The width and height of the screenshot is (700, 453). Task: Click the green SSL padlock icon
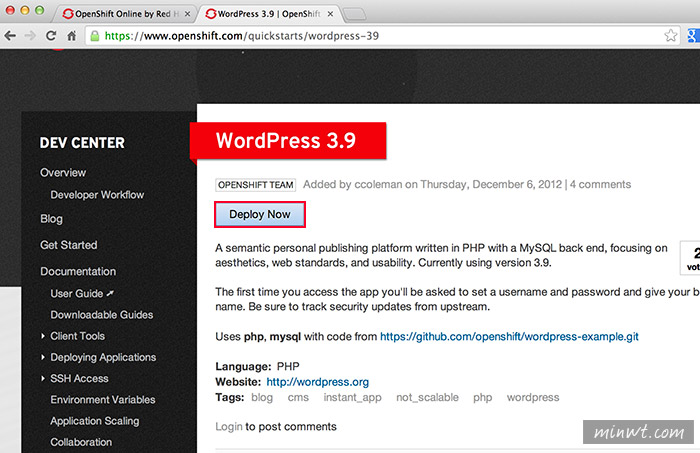click(95, 36)
